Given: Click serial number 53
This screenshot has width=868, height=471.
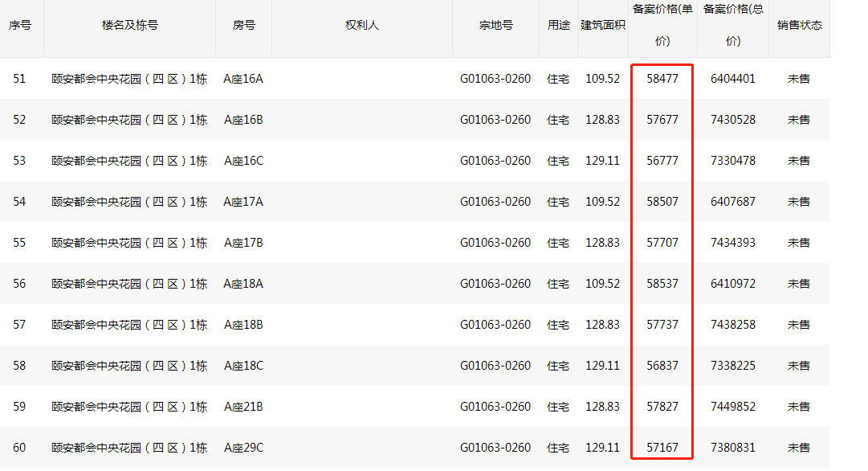Looking at the screenshot, I should (x=19, y=161).
